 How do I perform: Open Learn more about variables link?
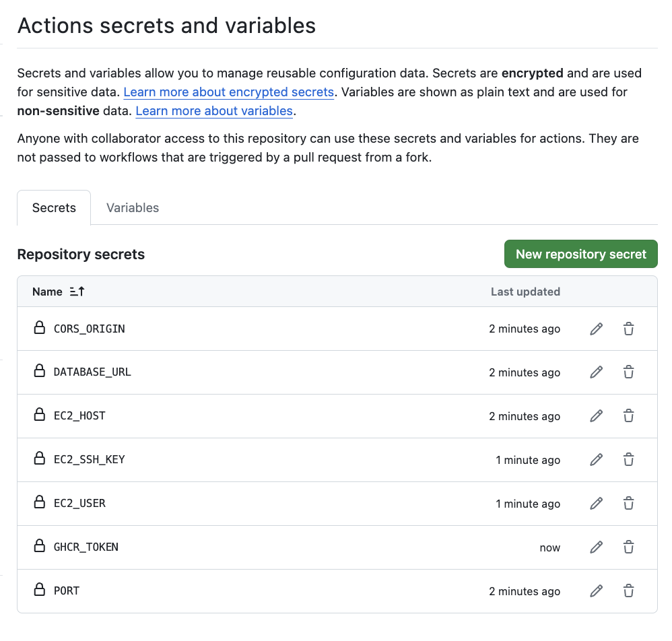[214, 110]
